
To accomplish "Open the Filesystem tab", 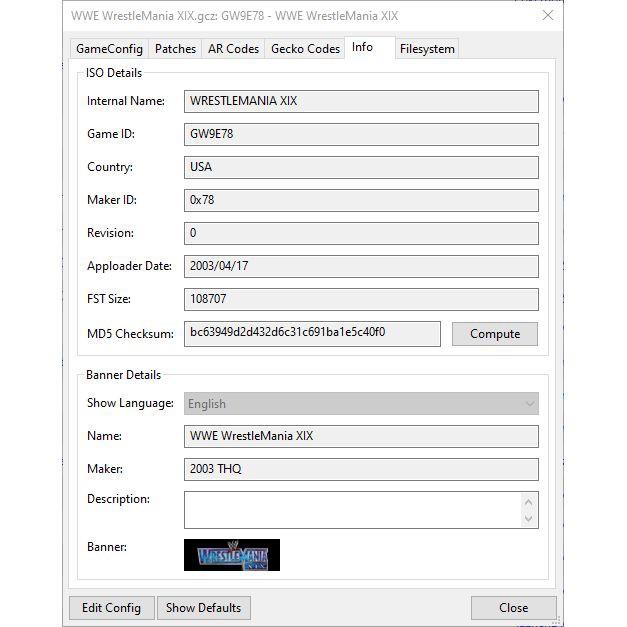I will point(427,49).
